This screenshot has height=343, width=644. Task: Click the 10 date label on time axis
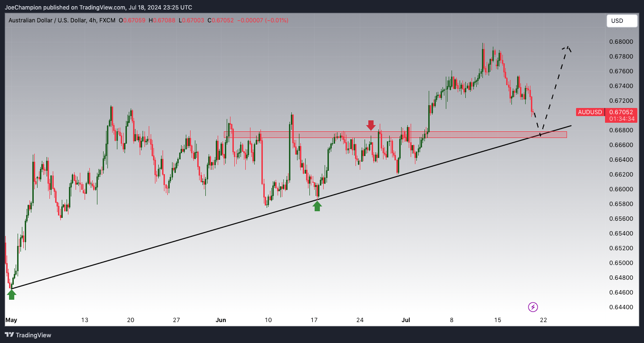(x=268, y=320)
